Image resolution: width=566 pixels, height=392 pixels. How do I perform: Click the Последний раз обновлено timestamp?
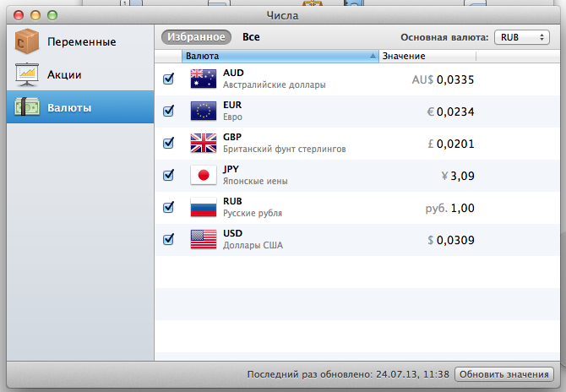tap(348, 374)
